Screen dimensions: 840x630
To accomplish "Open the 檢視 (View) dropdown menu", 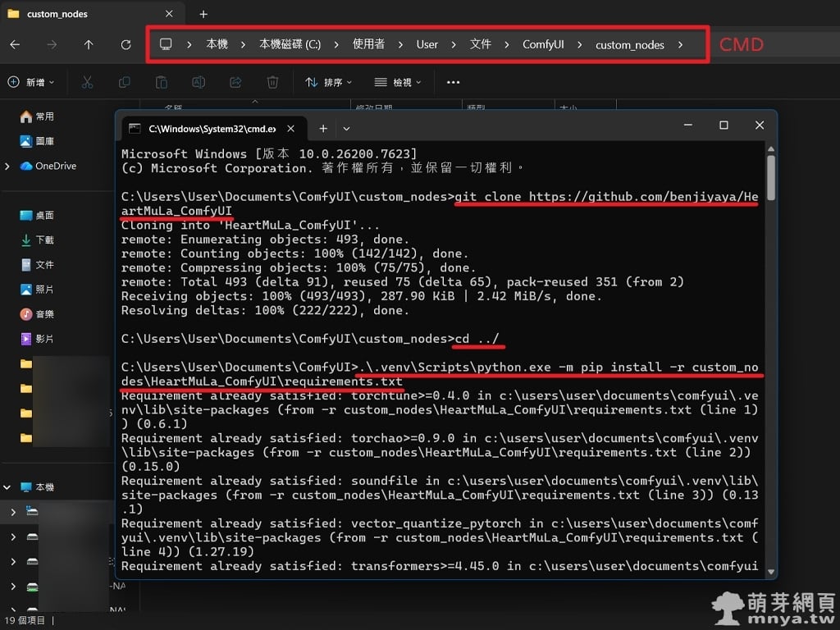I will (x=397, y=82).
